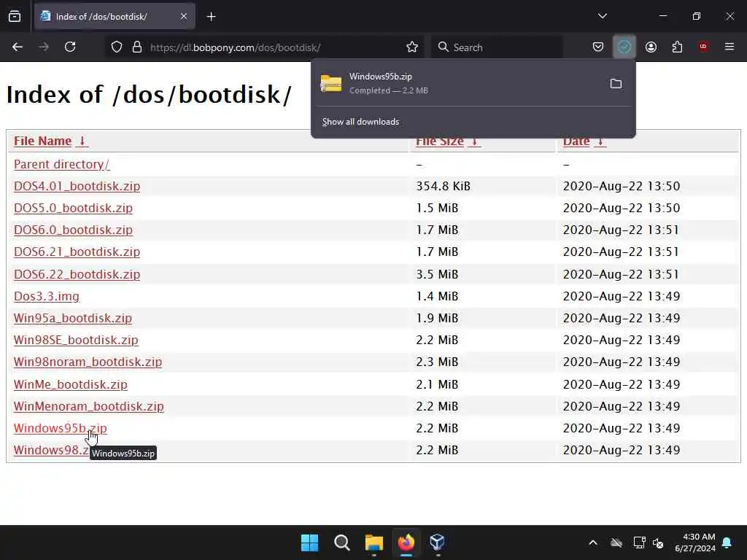Open the tracking protection shield icon
This screenshot has width=747, height=560.
(117, 47)
